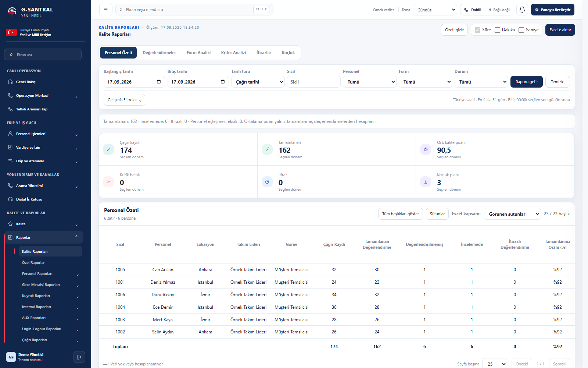Focus the Ekran veya menü ara search box
Image resolution: width=588 pixels, height=368 pixels.
coord(194,10)
